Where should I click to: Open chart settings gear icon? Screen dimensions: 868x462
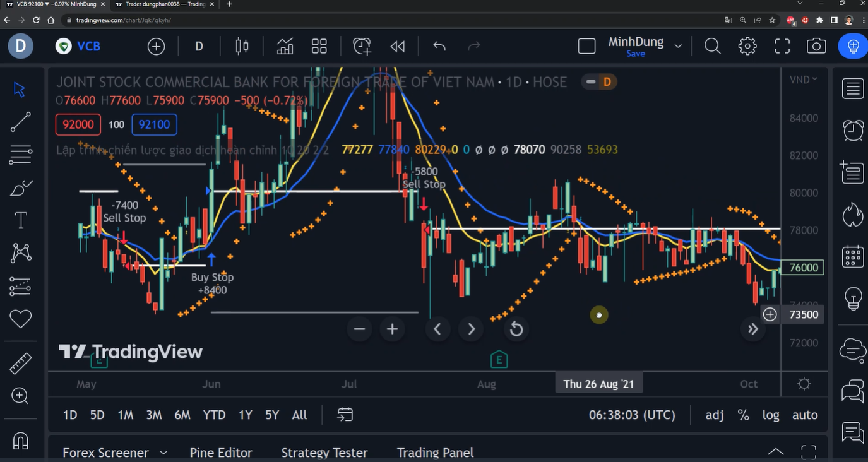pyautogui.click(x=747, y=46)
